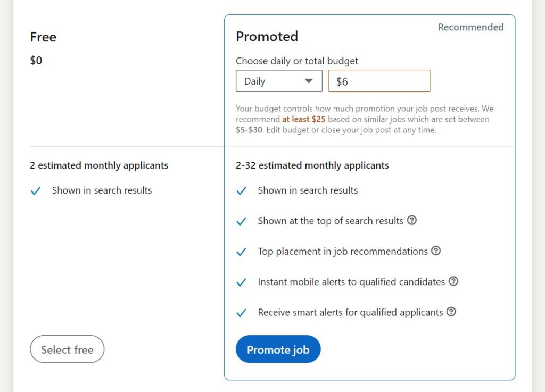Image resolution: width=545 pixels, height=392 pixels.
Task: Open help icon for smart alerts
Action: click(x=451, y=312)
